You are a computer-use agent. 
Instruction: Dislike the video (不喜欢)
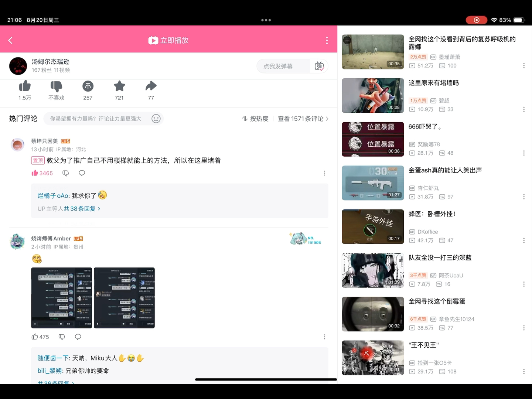[56, 86]
